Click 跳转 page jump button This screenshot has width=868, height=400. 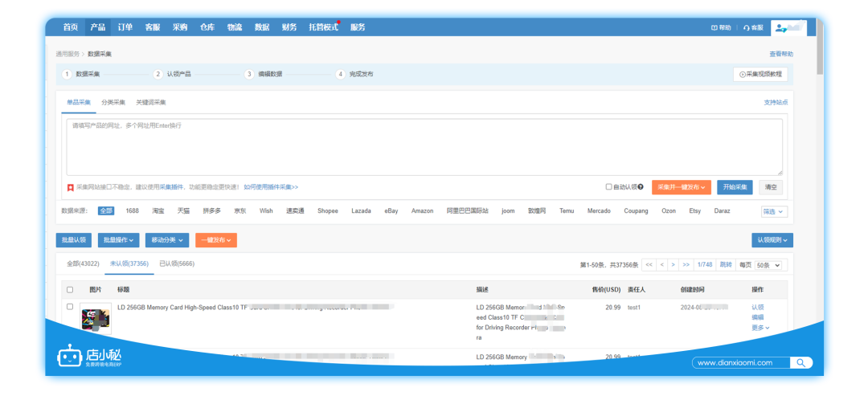tap(725, 265)
